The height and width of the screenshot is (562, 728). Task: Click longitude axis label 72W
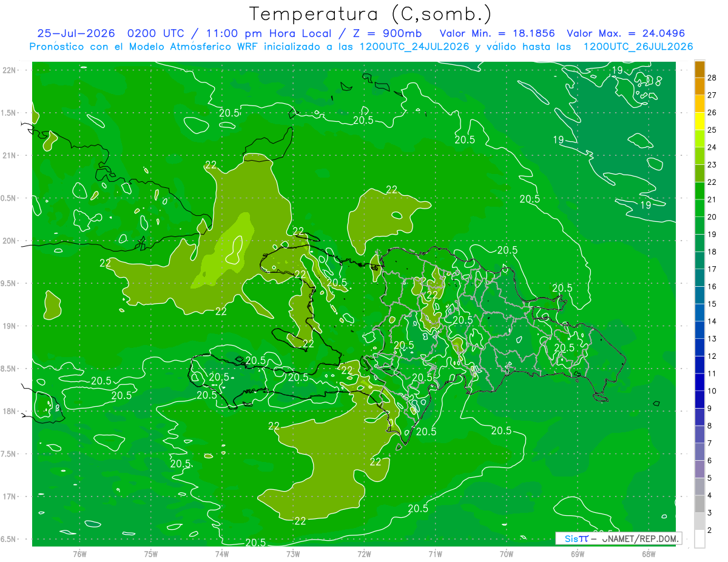click(364, 554)
